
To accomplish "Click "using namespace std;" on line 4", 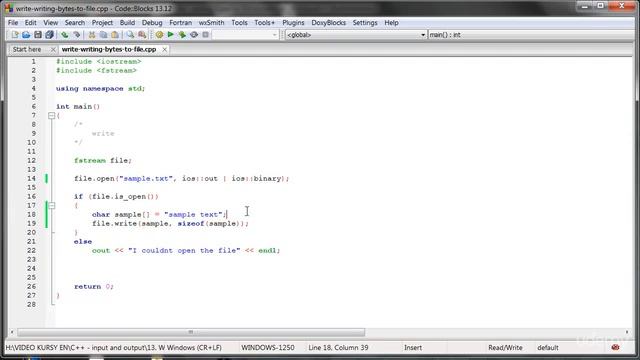I will [x=100, y=89].
